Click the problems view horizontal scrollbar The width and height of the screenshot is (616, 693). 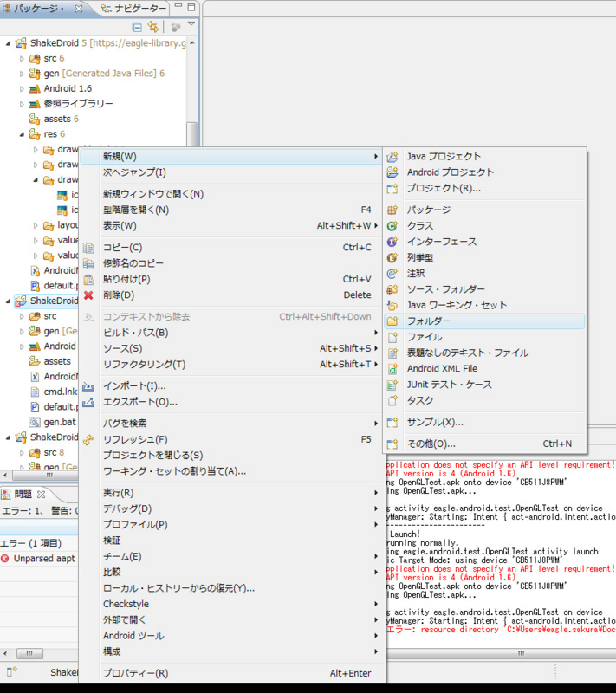[x=29, y=653]
